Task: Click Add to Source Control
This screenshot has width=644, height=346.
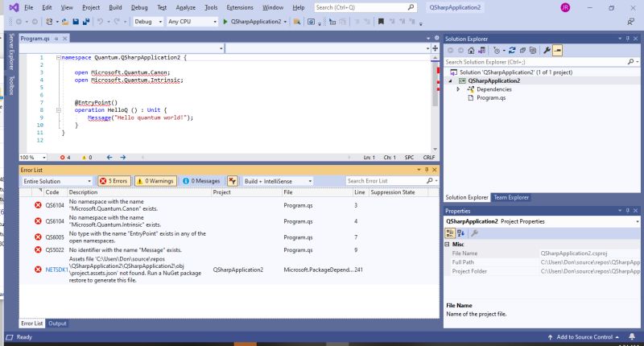Action: (x=584, y=337)
